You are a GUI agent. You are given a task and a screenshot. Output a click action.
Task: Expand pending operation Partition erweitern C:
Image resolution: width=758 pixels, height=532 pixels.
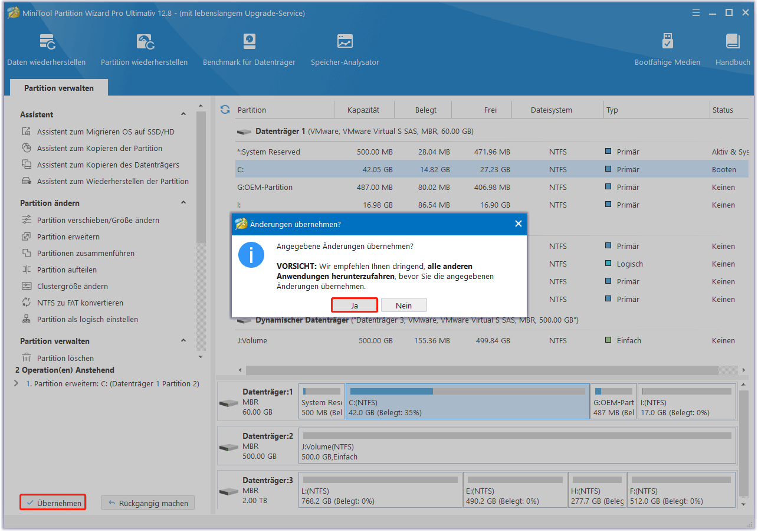click(16, 383)
